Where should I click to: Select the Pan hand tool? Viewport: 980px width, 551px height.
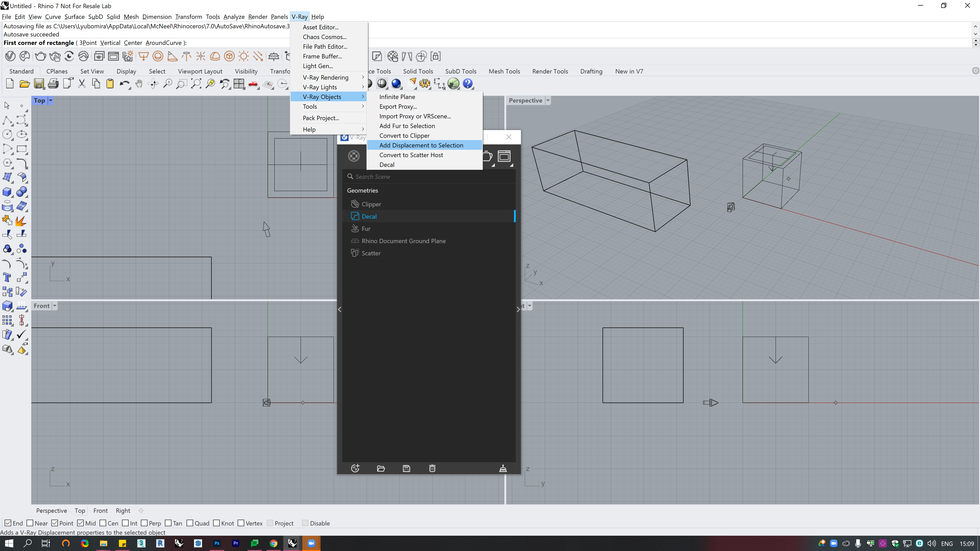pos(139,84)
